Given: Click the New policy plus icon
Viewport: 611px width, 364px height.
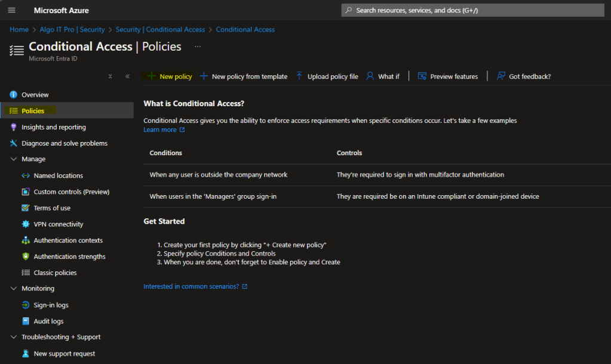Looking at the screenshot, I should click(152, 76).
